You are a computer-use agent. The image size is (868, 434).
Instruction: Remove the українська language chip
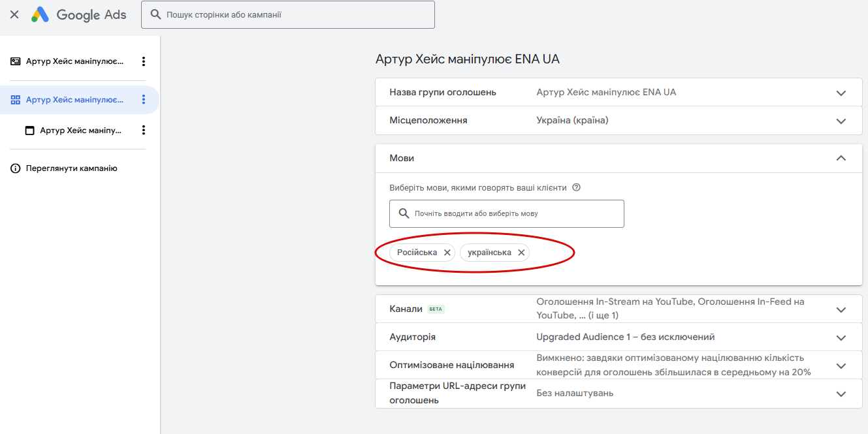pyautogui.click(x=521, y=253)
